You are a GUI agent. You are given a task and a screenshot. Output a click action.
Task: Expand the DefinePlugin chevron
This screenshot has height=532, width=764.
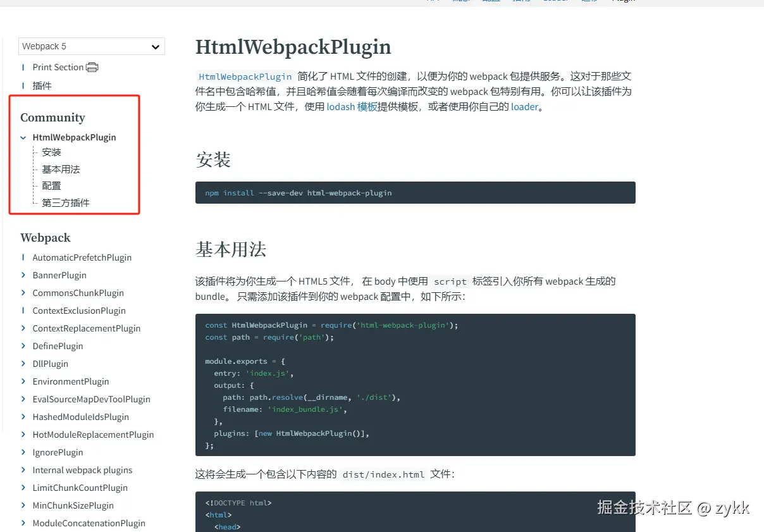point(23,346)
